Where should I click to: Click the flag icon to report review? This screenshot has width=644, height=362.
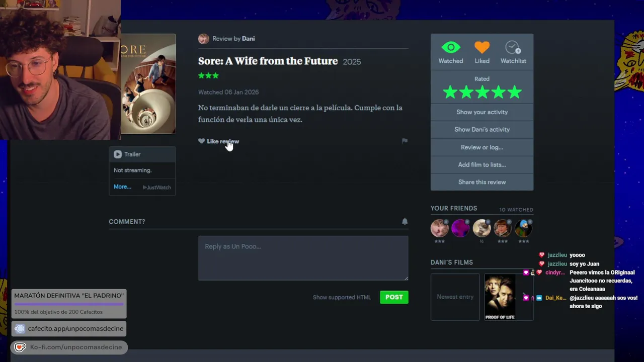(405, 141)
